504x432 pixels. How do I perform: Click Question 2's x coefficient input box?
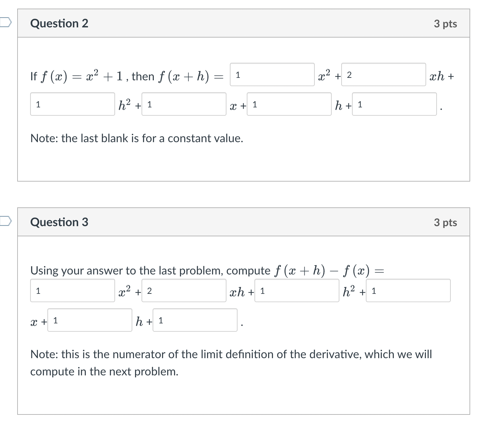point(184,104)
